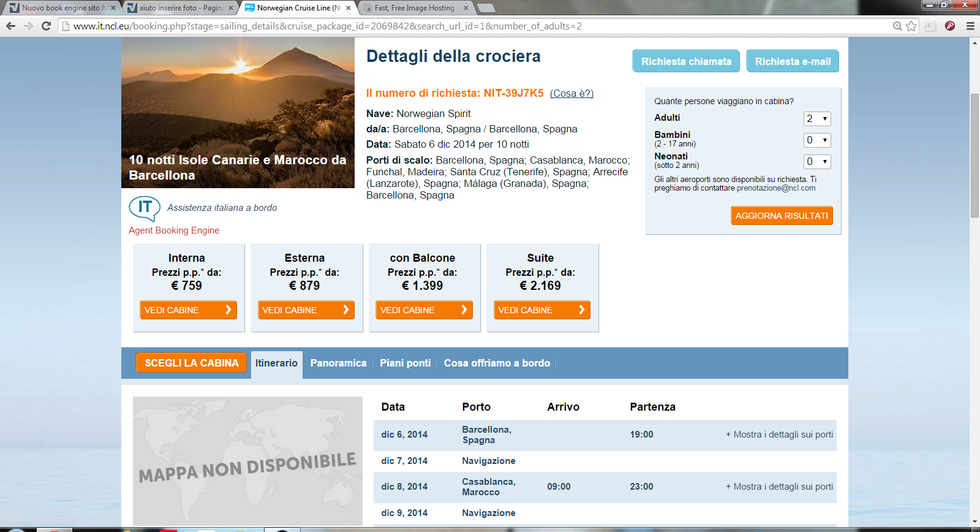
Task: Click the '19:00' departure time
Action: (641, 435)
